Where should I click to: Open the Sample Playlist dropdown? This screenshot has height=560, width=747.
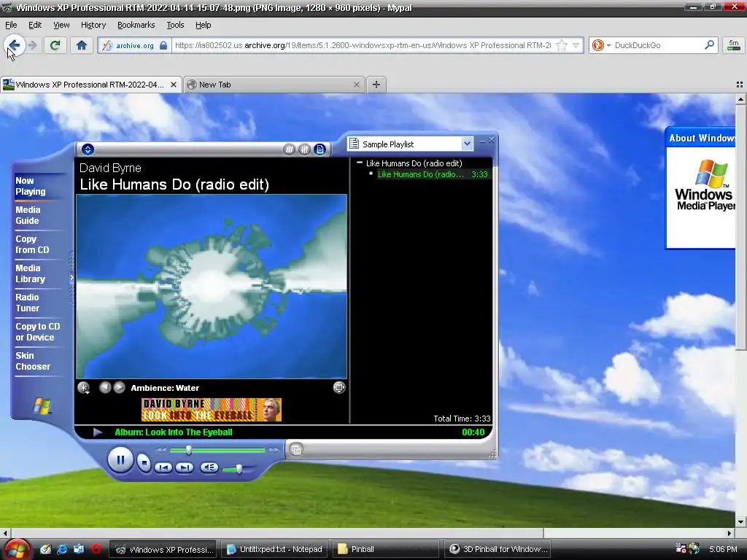(467, 144)
